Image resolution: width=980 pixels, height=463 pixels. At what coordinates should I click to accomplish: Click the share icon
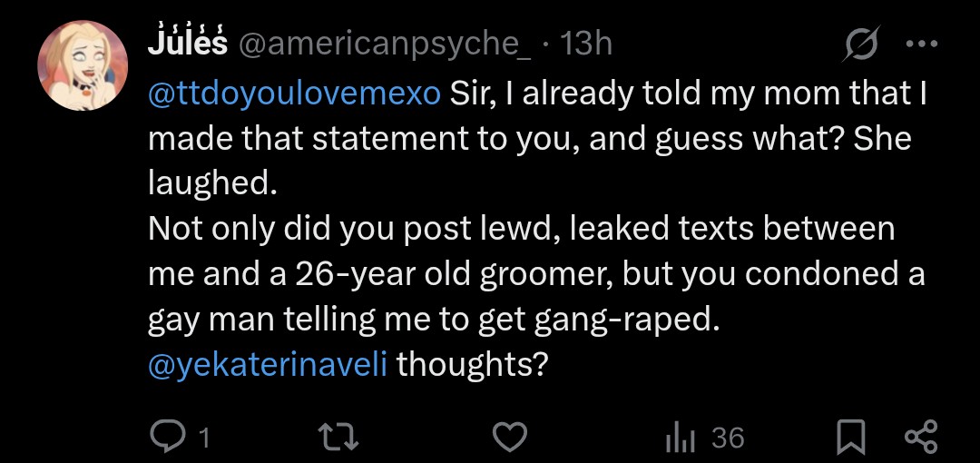921,438
